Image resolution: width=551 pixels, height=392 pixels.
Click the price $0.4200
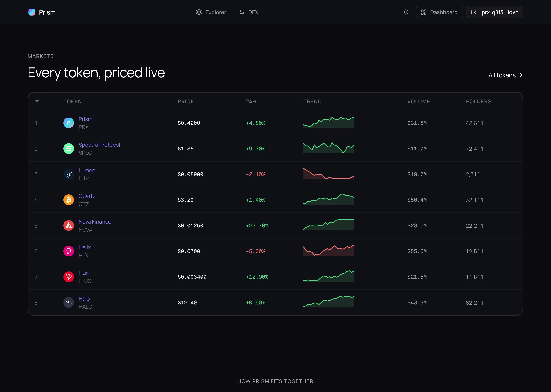coord(189,123)
